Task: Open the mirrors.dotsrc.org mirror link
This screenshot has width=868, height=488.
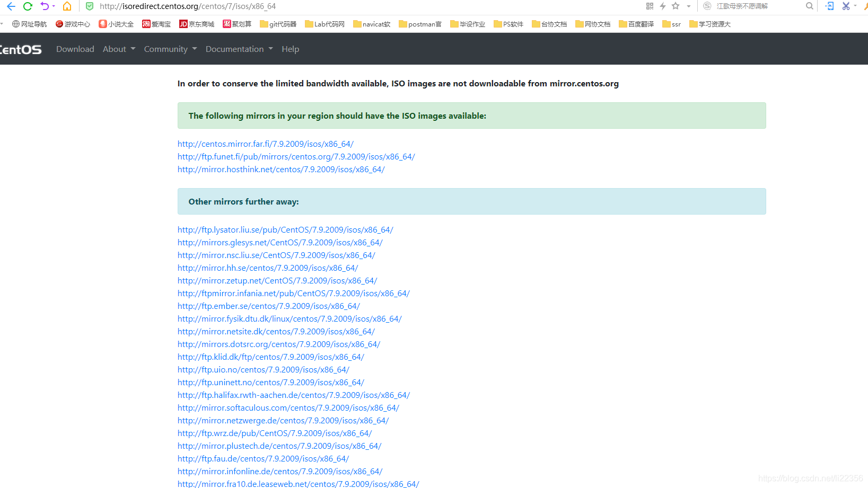Action: 279,344
